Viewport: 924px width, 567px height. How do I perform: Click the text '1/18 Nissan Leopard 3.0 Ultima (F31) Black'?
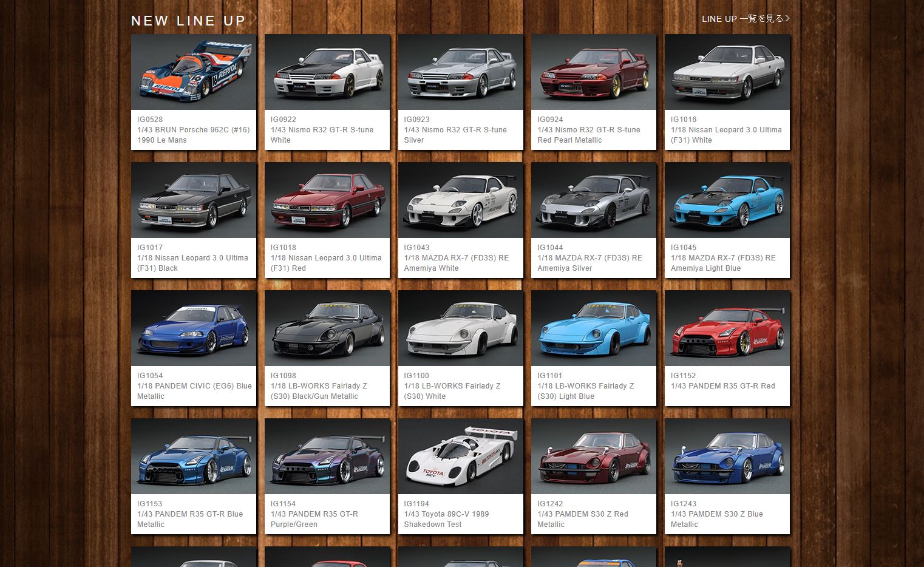coord(192,263)
